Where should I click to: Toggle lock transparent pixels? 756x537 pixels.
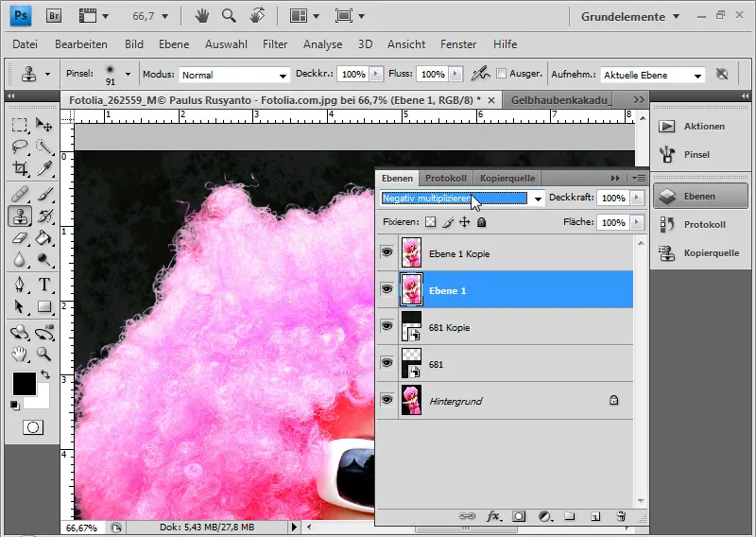click(431, 222)
